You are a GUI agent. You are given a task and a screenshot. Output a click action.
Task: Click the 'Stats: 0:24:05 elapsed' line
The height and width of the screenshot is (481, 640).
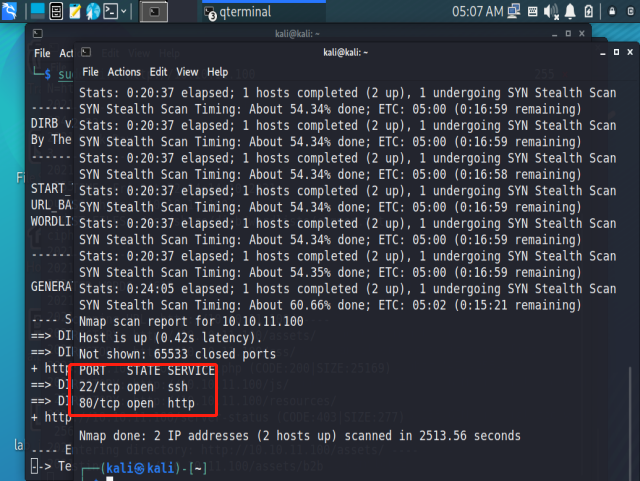pos(347,289)
